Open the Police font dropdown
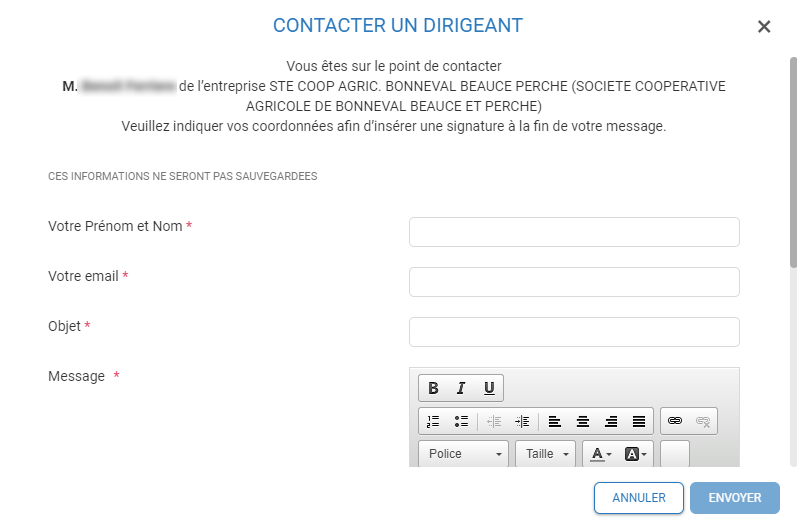Image resolution: width=797 pixels, height=524 pixels. [464, 454]
